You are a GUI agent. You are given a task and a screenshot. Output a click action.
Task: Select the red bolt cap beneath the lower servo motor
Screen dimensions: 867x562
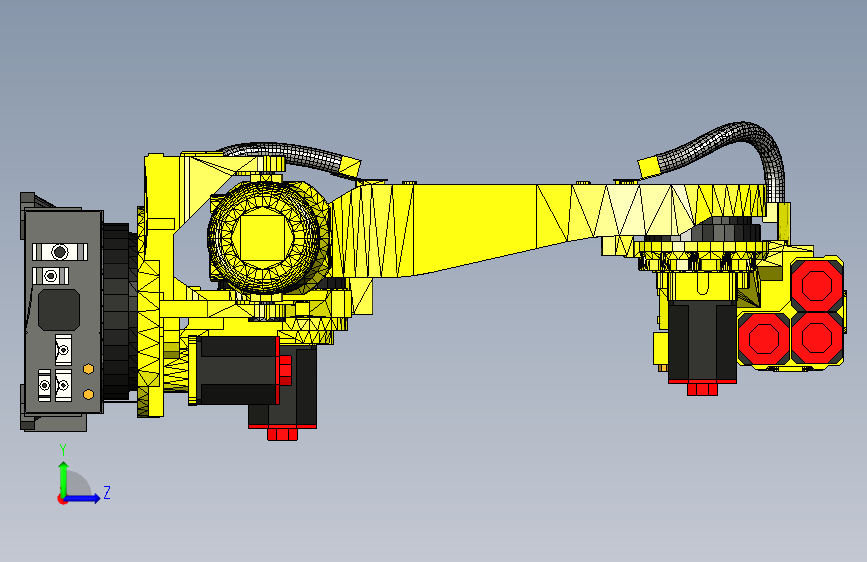[283, 433]
